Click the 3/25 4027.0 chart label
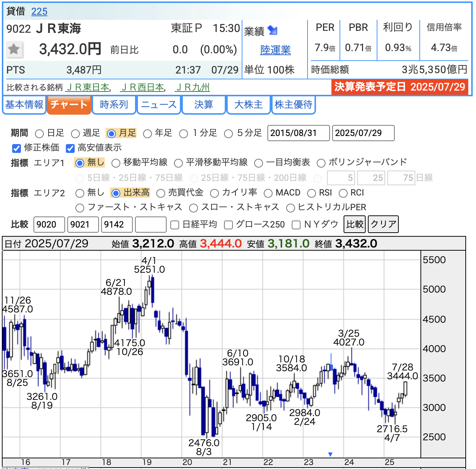Image resolution: width=476 pixels, height=469 pixels. 349,338
